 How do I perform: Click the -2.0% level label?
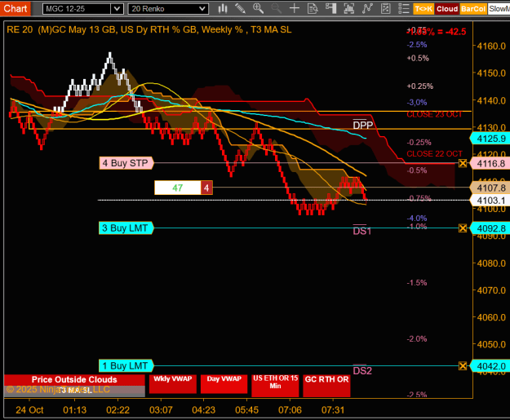pos(417,339)
